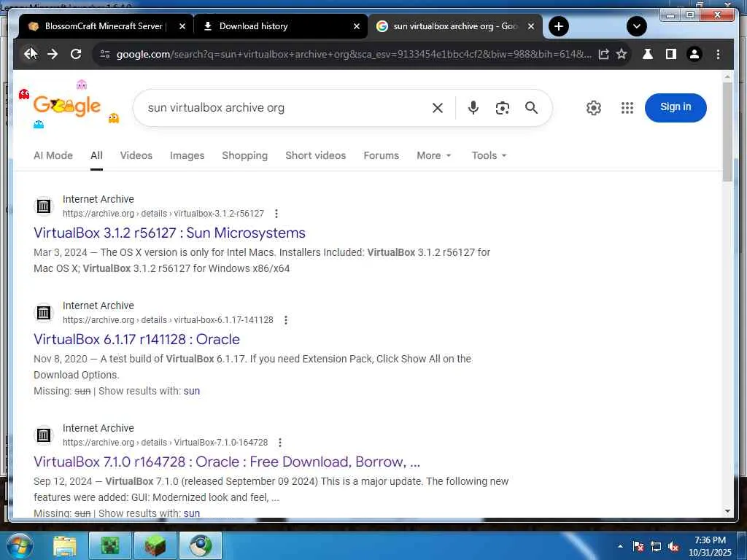The image size is (747, 560).
Task: Open the network tray icon
Action: click(656, 547)
